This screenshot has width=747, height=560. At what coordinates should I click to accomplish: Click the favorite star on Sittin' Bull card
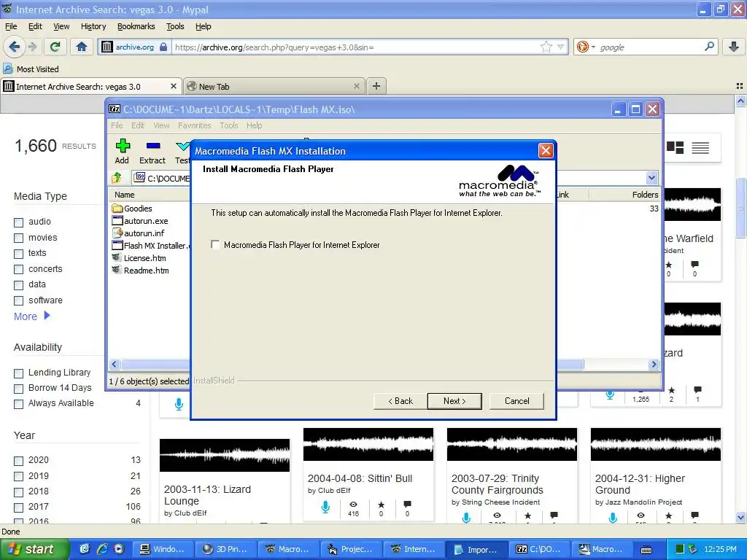coord(381,505)
